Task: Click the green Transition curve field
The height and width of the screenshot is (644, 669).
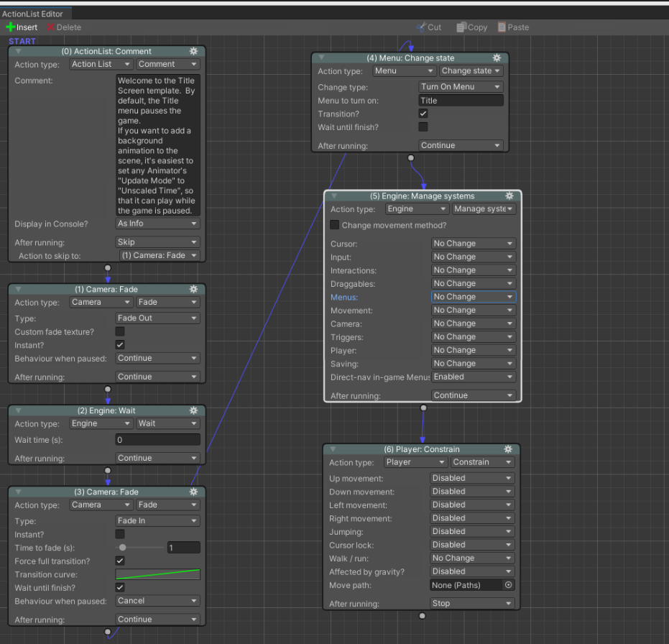Action: pos(157,574)
